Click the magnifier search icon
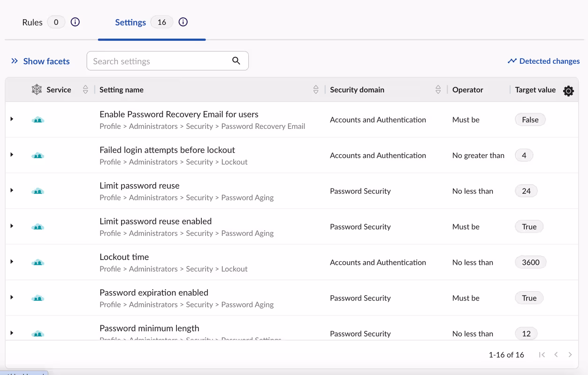The image size is (588, 375). coord(236,61)
